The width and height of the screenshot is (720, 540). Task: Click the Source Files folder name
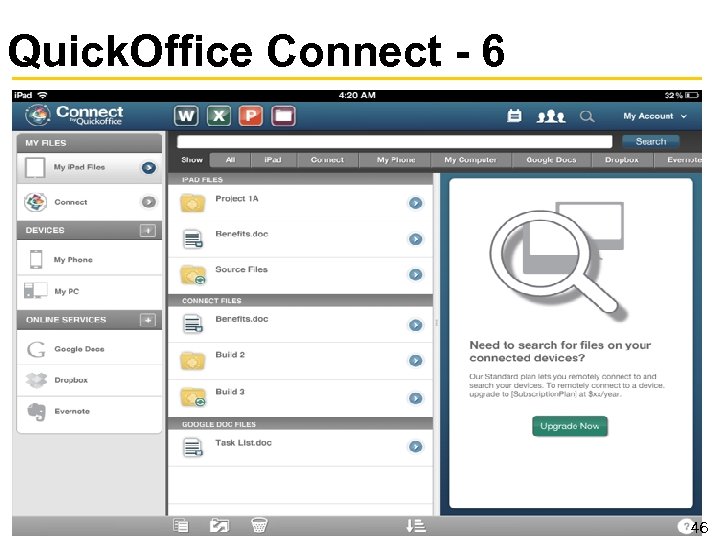[x=242, y=270]
